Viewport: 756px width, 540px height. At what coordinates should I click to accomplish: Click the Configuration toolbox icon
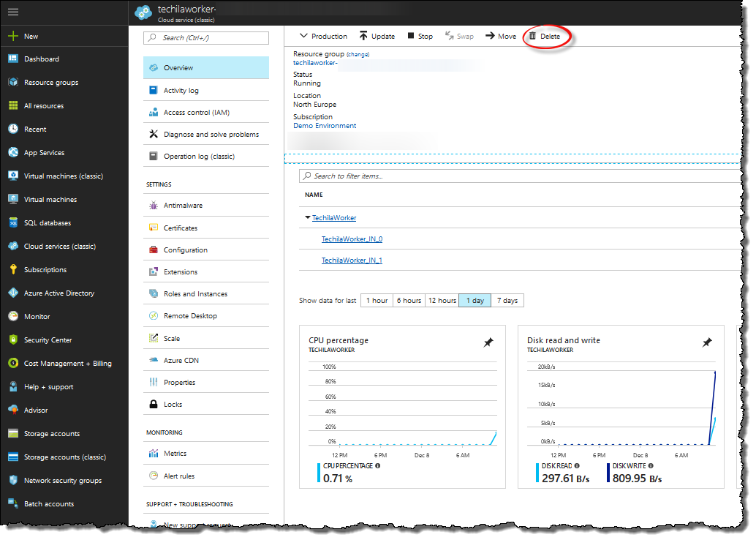pos(154,250)
